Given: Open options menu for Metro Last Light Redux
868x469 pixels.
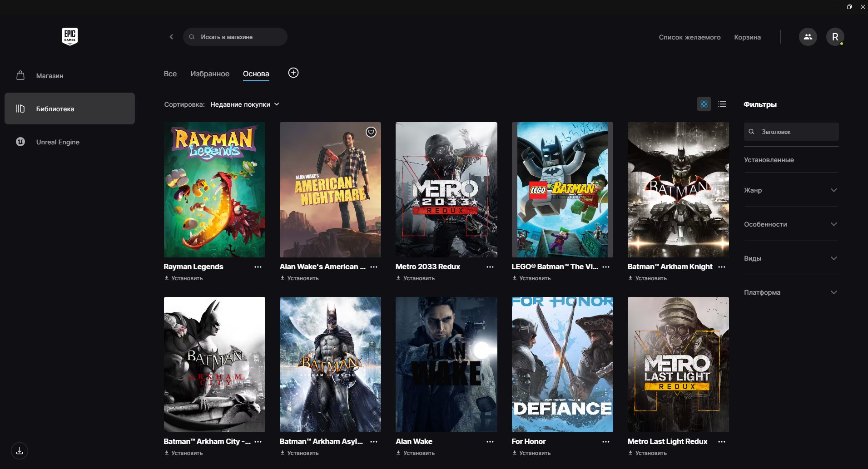Looking at the screenshot, I should 722,442.
